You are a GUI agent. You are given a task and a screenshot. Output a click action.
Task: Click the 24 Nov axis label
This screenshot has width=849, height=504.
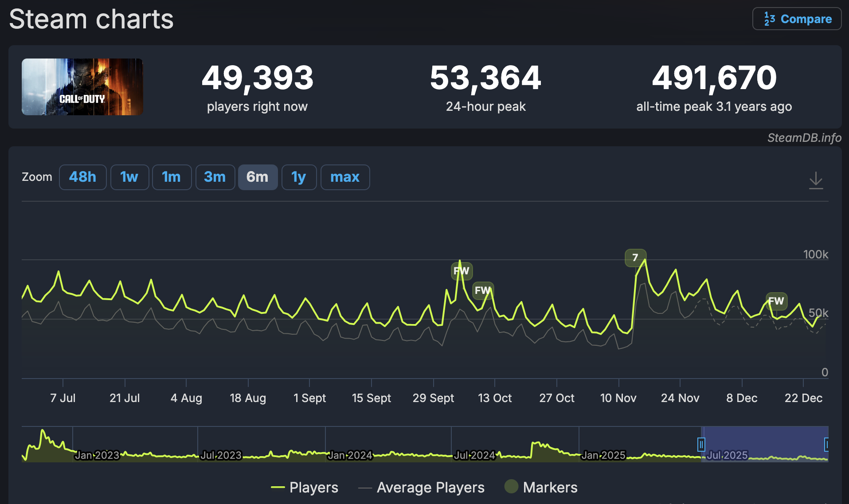click(x=680, y=398)
